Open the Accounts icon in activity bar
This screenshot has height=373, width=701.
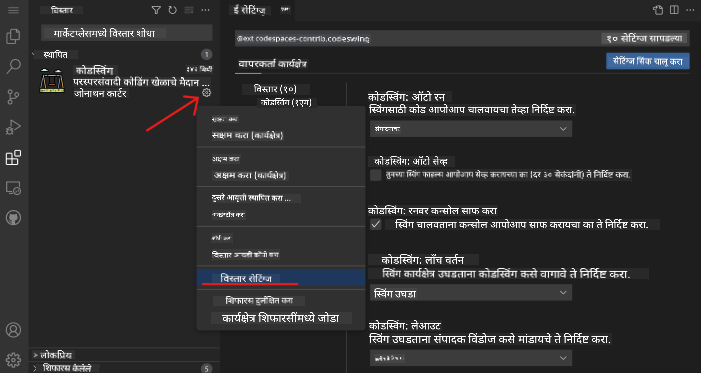(13, 330)
